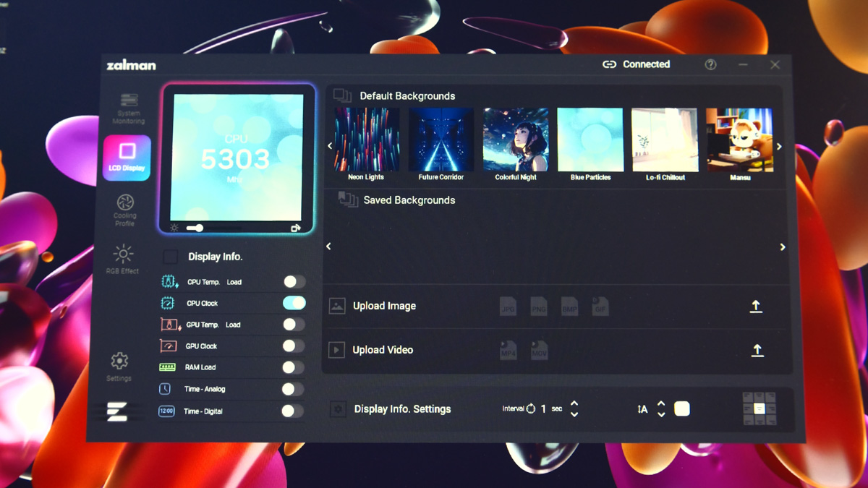
Task: Click the rotate display icon under preview
Action: click(295, 228)
